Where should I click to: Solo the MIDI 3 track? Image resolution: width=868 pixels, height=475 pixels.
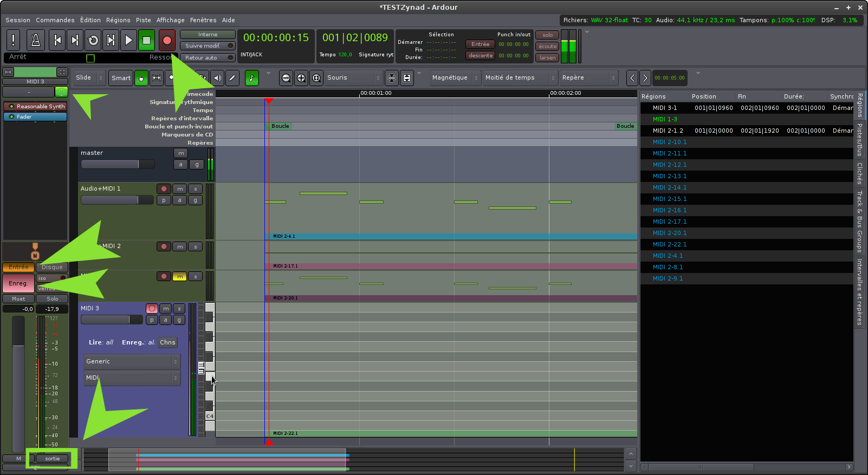(179, 309)
